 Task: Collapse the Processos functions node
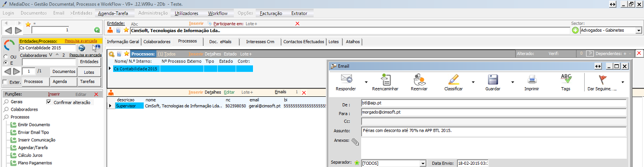[6, 117]
